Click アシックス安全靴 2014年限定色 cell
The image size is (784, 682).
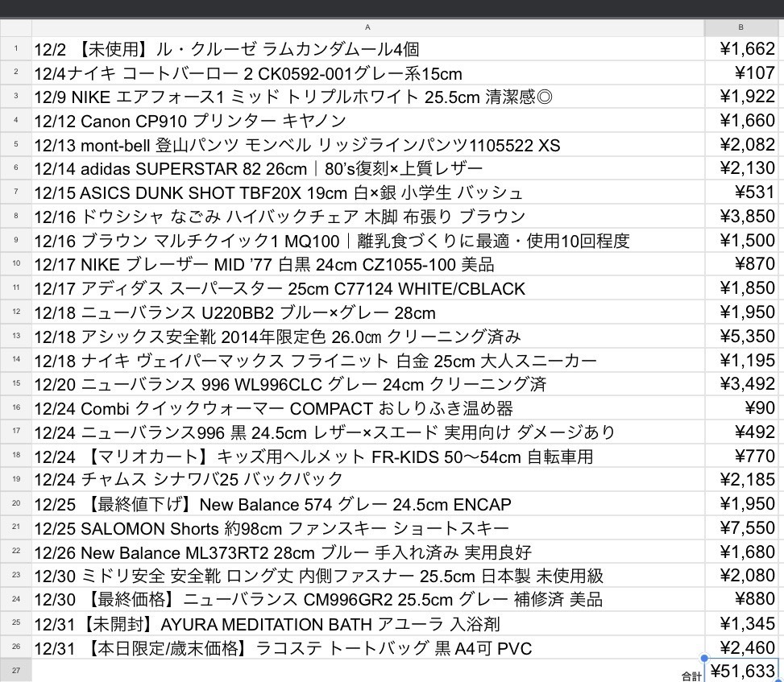click(x=368, y=337)
